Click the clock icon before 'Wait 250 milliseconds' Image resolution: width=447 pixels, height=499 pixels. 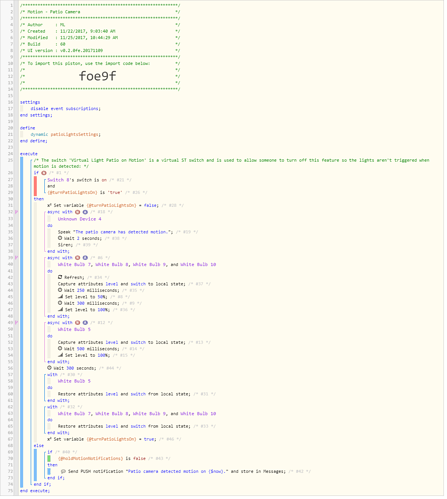pyautogui.click(x=60, y=291)
